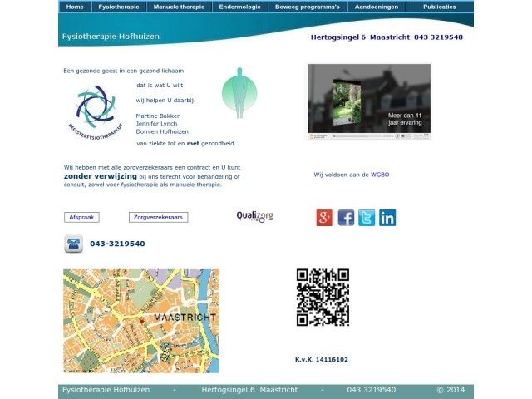532x399 pixels.
Task: Click the Twitter bird icon
Action: (x=367, y=218)
